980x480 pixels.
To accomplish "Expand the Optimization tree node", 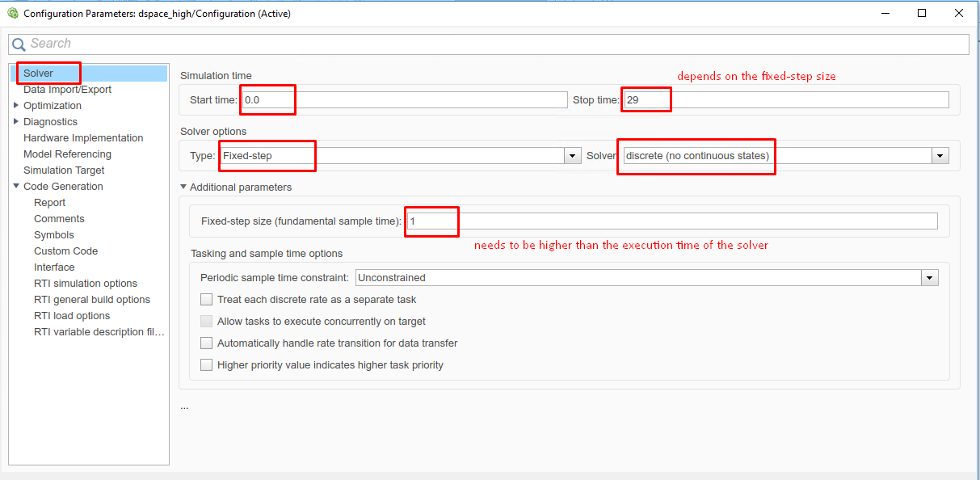I will (x=16, y=106).
